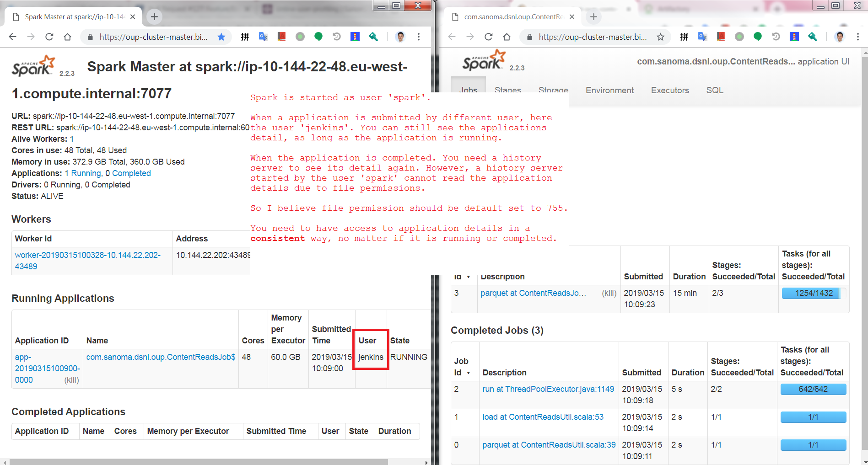
Task: Open application app-20190315100900-0000
Action: [47, 369]
